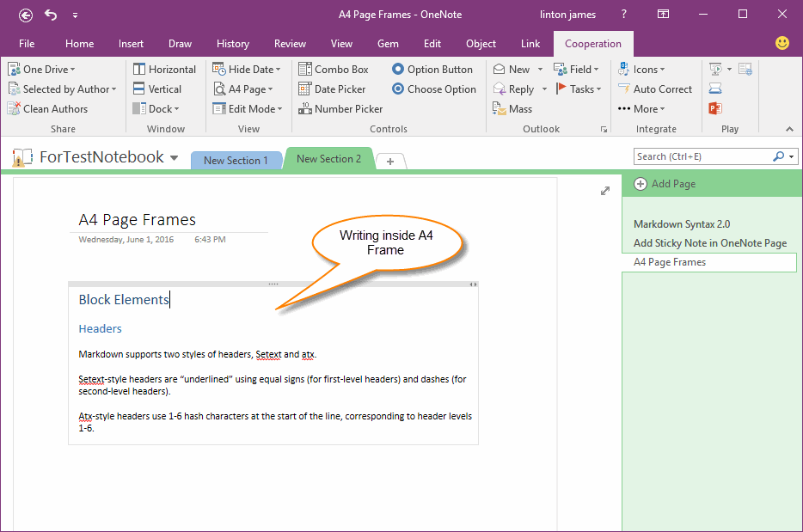The height and width of the screenshot is (532, 803).
Task: Open the Outlook group dialog launcher
Action: [604, 130]
